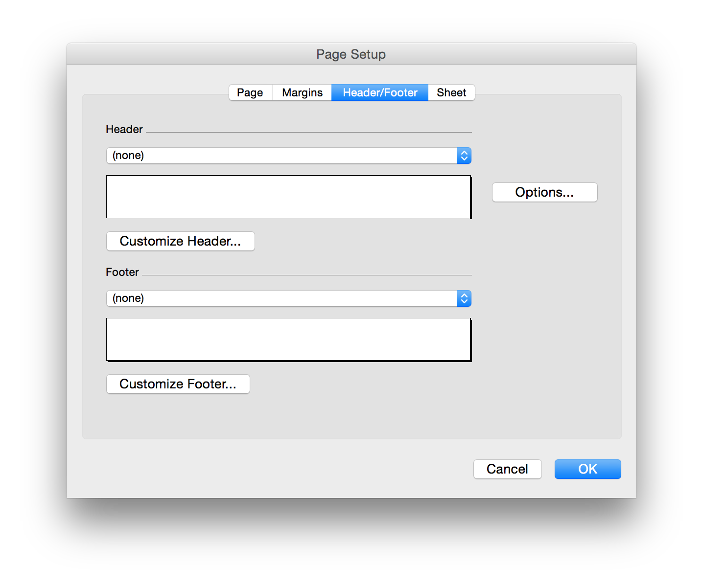
Task: Go to the Sheet tab
Action: pos(451,92)
